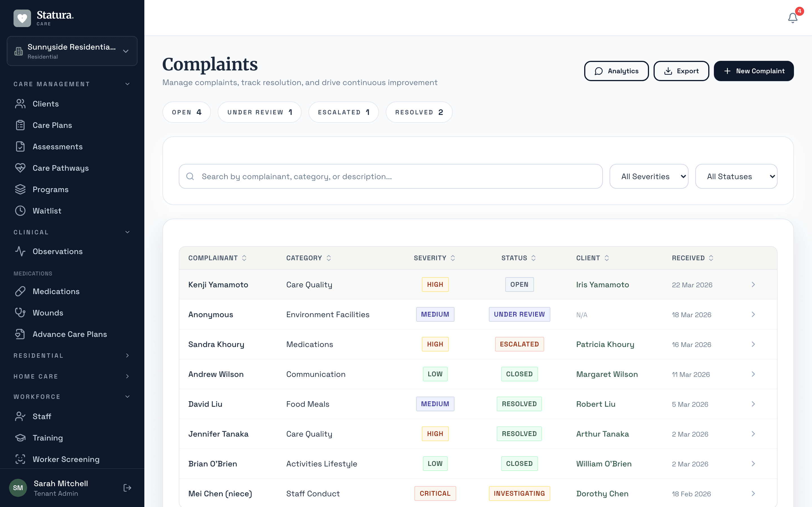Open the Medications pill icon
Screen dimensions: 812x507
(x=20, y=291)
